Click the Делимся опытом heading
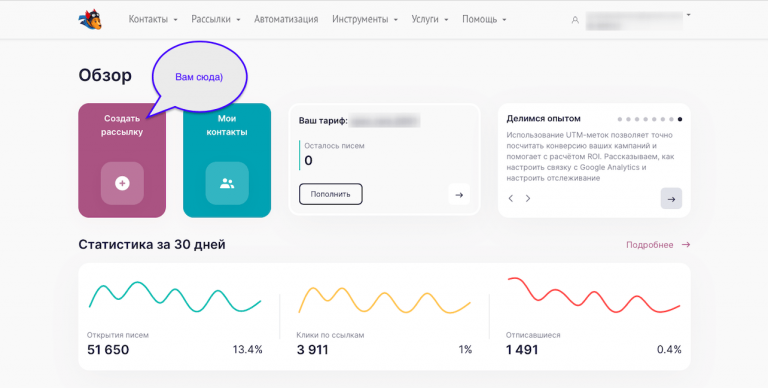 tap(544, 119)
